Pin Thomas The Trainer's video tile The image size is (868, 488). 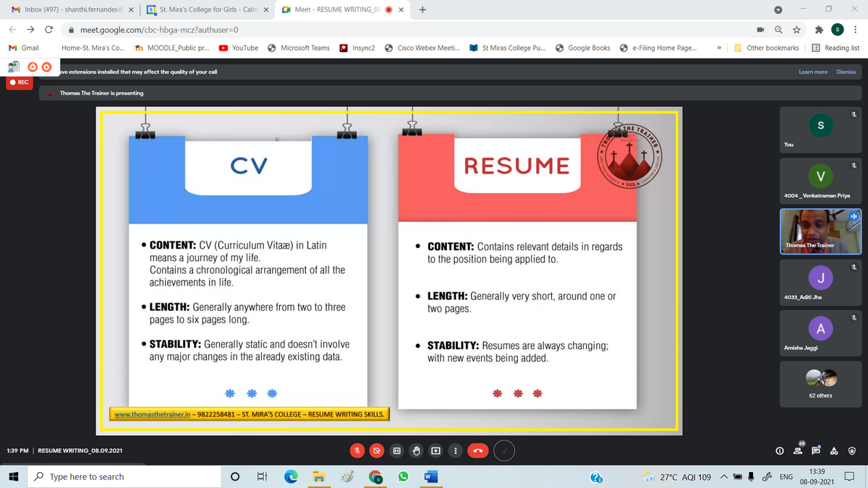click(x=820, y=231)
